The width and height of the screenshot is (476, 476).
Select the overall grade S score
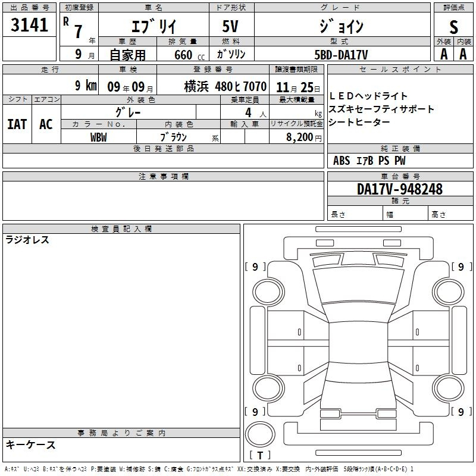click(x=453, y=27)
